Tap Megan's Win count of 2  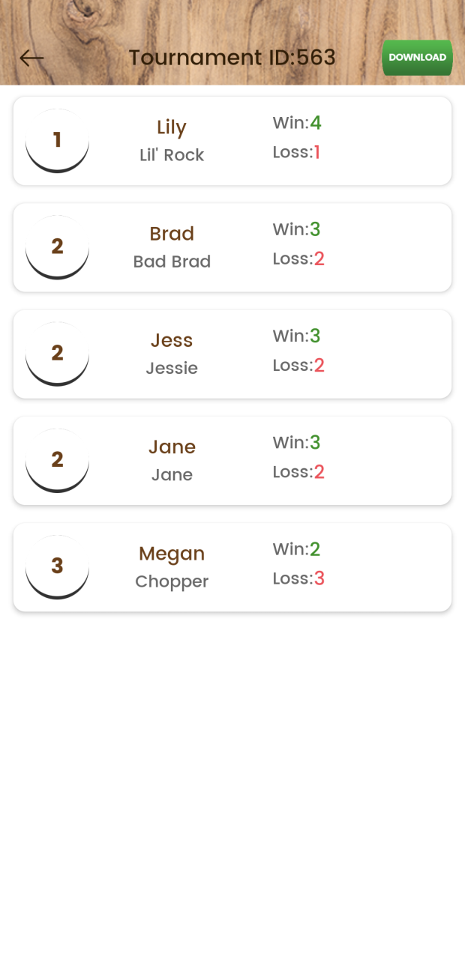pyautogui.click(x=316, y=549)
